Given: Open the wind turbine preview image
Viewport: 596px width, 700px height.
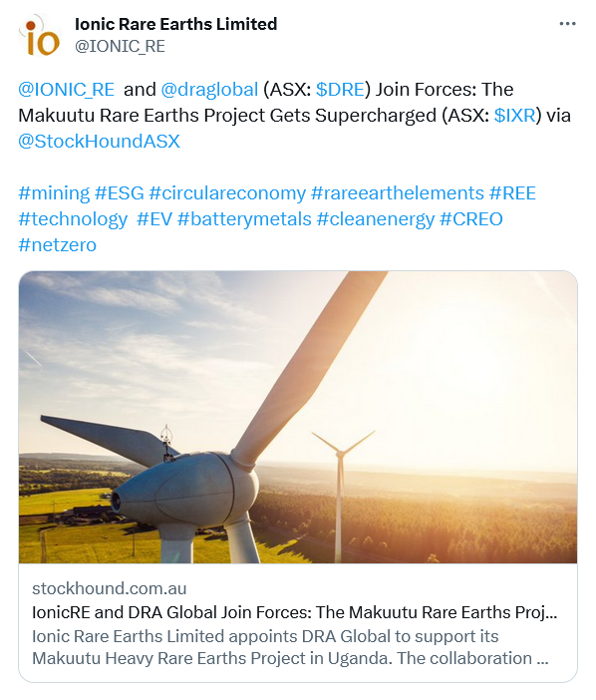Looking at the screenshot, I should pyautogui.click(x=298, y=417).
